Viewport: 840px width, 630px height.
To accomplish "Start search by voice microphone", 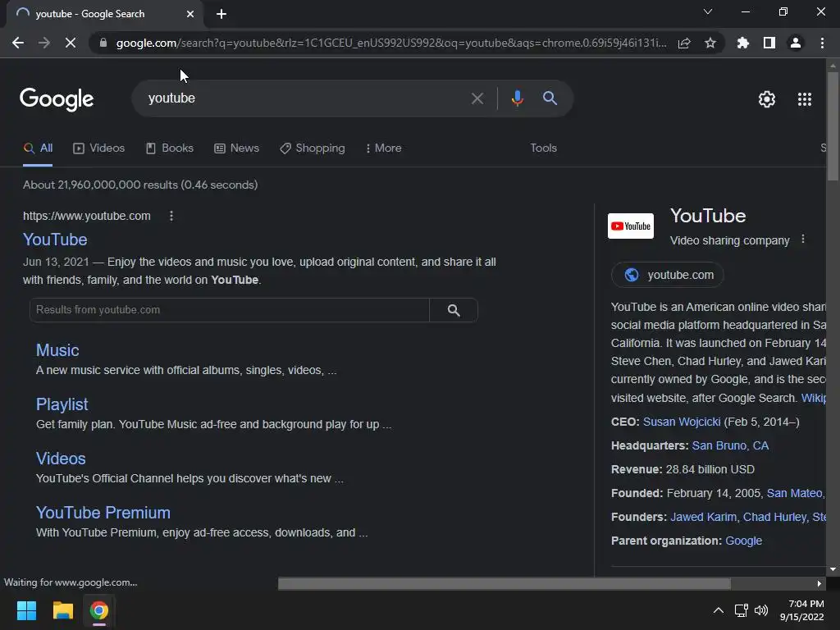I will click(517, 98).
